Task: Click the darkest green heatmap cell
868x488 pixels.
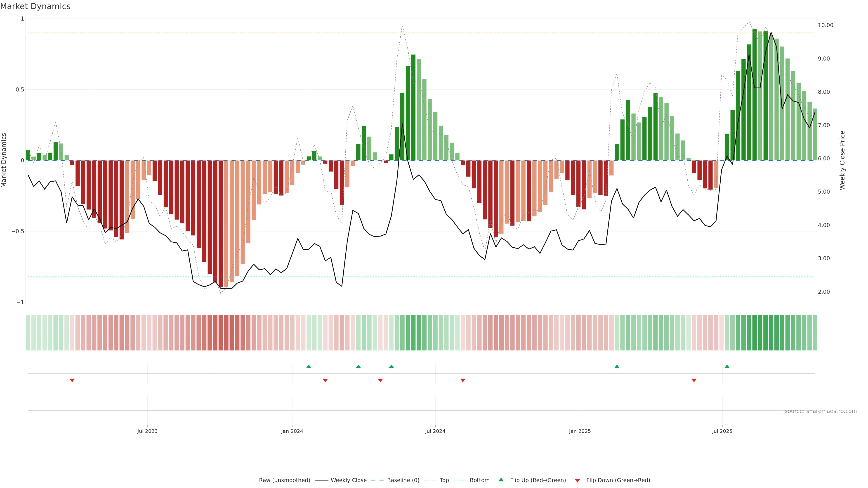Action: [x=755, y=333]
